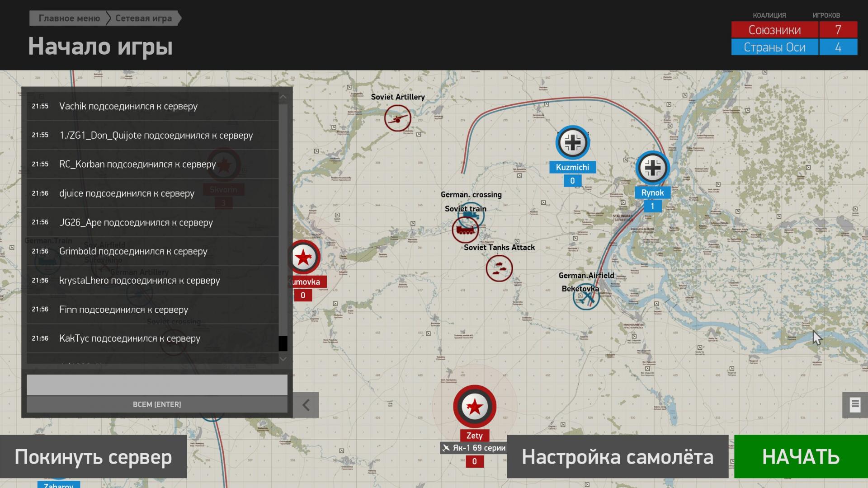The height and width of the screenshot is (488, 868).
Task: Click the Soviet train red icon
Action: [x=465, y=230]
